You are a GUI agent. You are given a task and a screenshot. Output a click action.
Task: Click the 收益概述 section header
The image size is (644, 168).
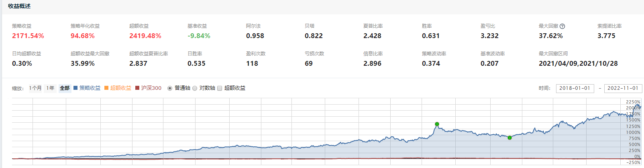pos(19,6)
